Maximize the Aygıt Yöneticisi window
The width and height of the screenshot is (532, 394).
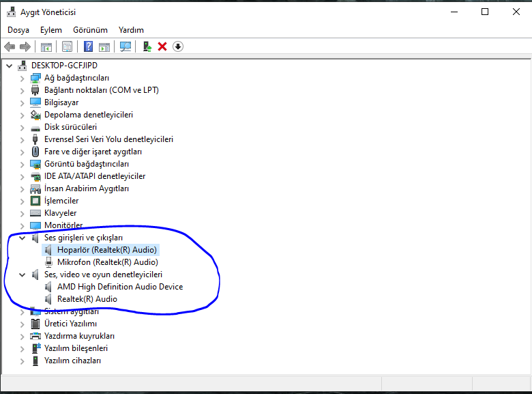(485, 12)
